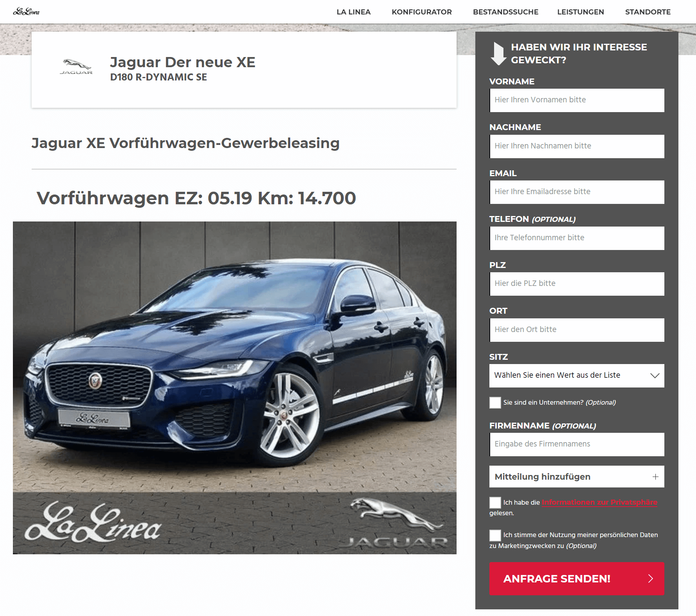This screenshot has width=696, height=616.
Task: Click 'Jaguar Der neue XE' title text
Action: pos(182,62)
